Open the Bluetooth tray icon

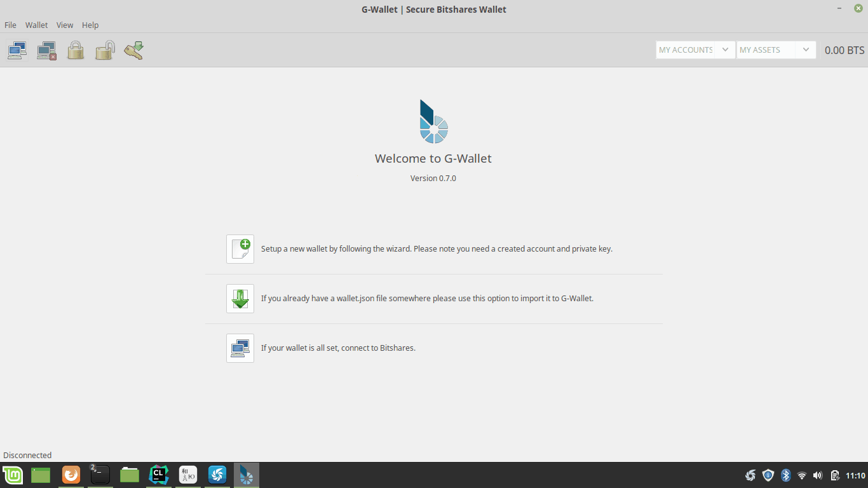785,475
